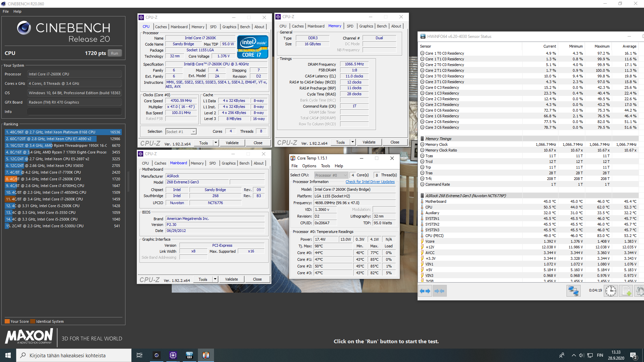The width and height of the screenshot is (644, 362).
Task: Click the Windows taskbar search box
Action: tap(74, 355)
